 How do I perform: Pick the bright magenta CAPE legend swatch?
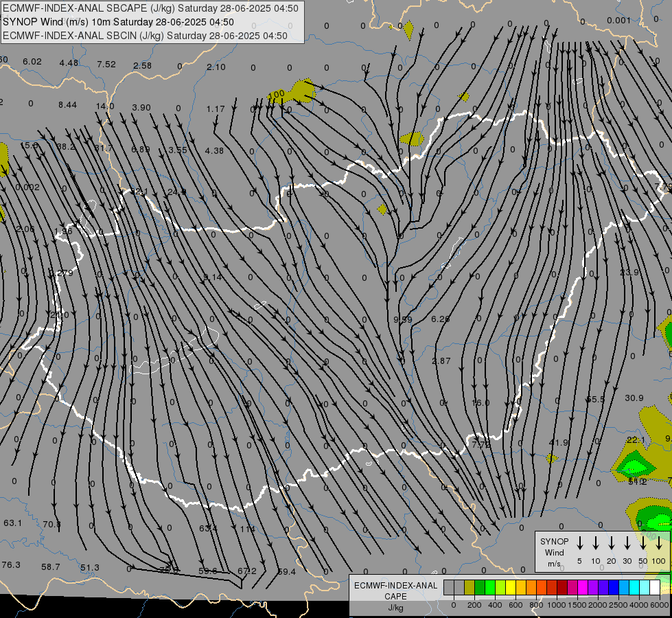(583, 588)
